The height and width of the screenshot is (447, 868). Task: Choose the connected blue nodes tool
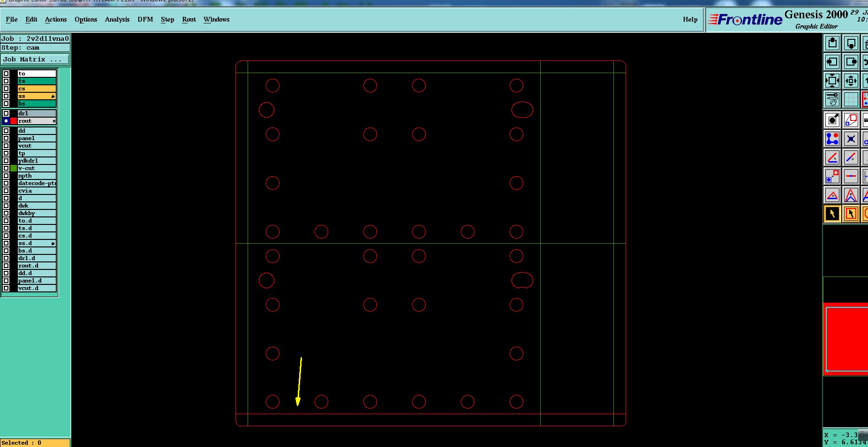coord(832,139)
